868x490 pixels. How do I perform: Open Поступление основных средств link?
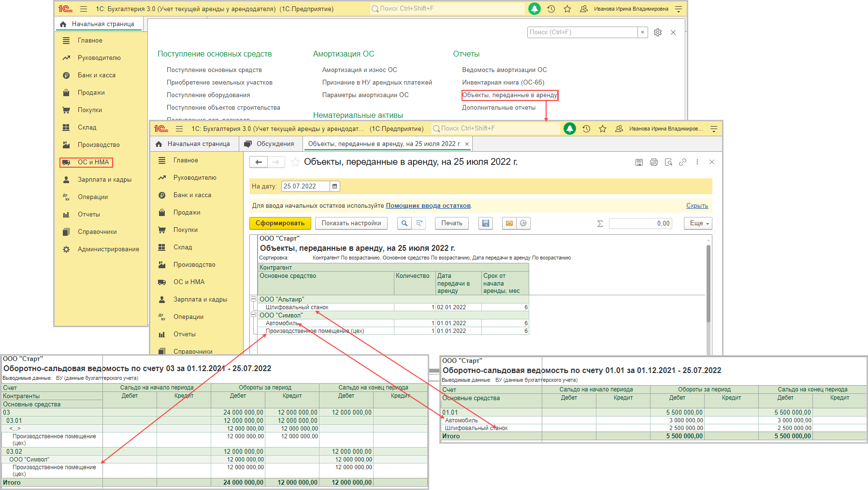(214, 70)
